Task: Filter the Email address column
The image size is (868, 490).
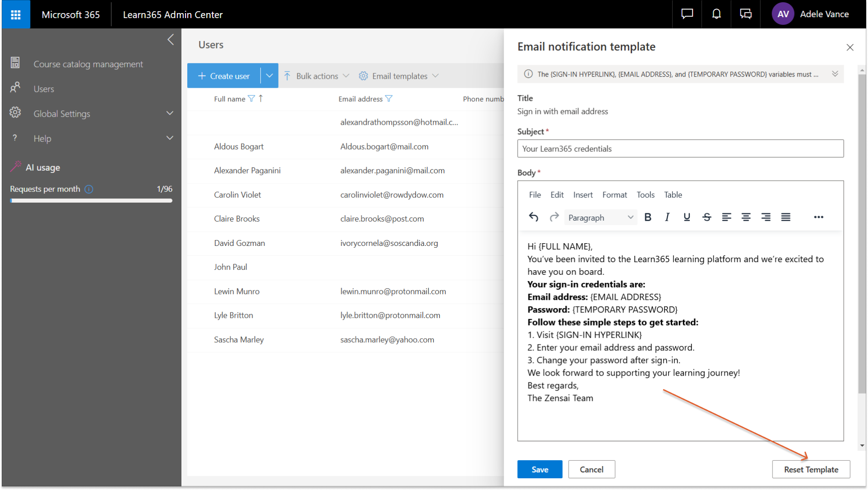Action: [389, 99]
